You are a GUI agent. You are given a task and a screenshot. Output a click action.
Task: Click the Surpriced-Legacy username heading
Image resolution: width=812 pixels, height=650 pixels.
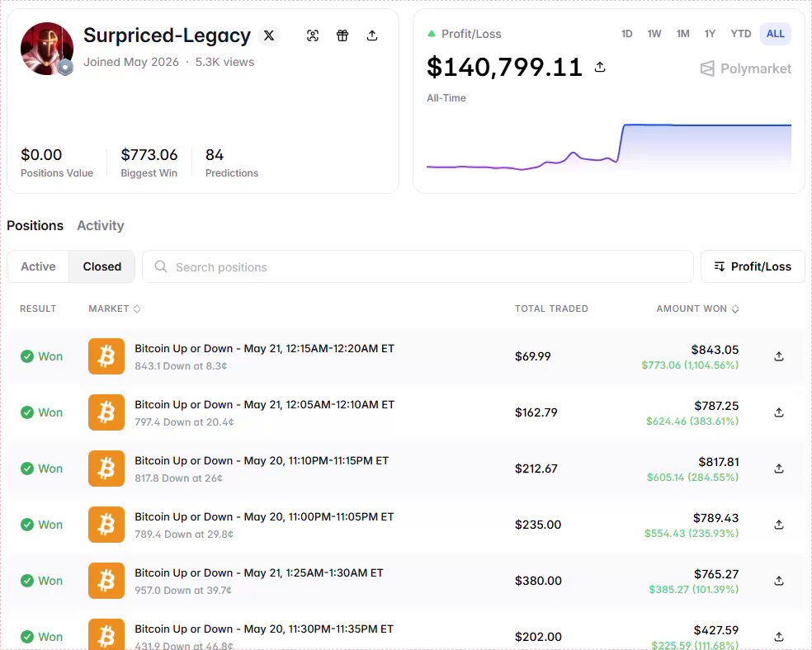(167, 35)
